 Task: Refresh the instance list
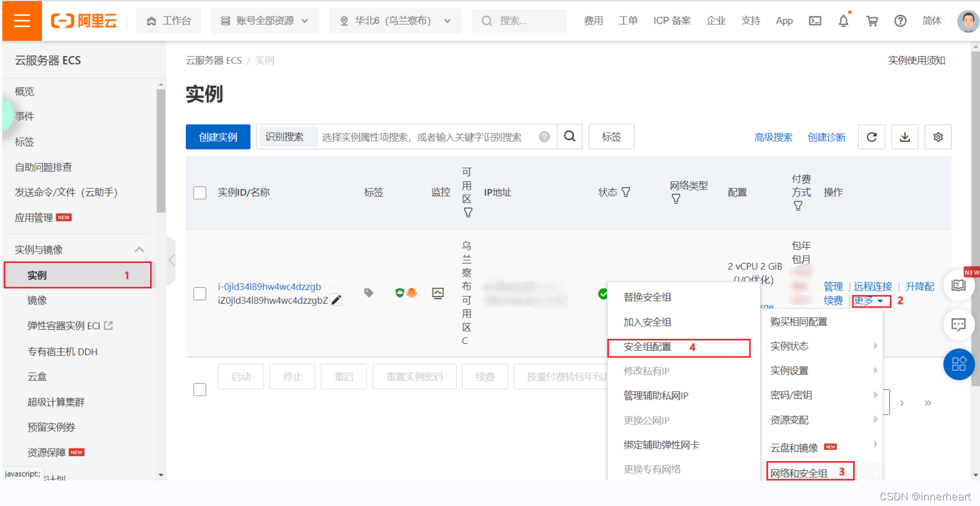point(872,137)
